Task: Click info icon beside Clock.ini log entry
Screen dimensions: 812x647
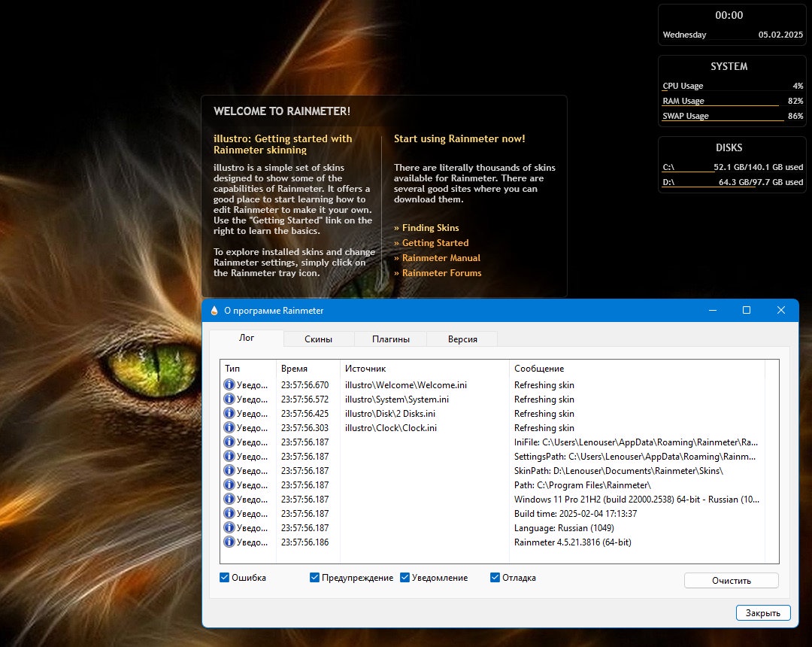Action: click(x=229, y=428)
